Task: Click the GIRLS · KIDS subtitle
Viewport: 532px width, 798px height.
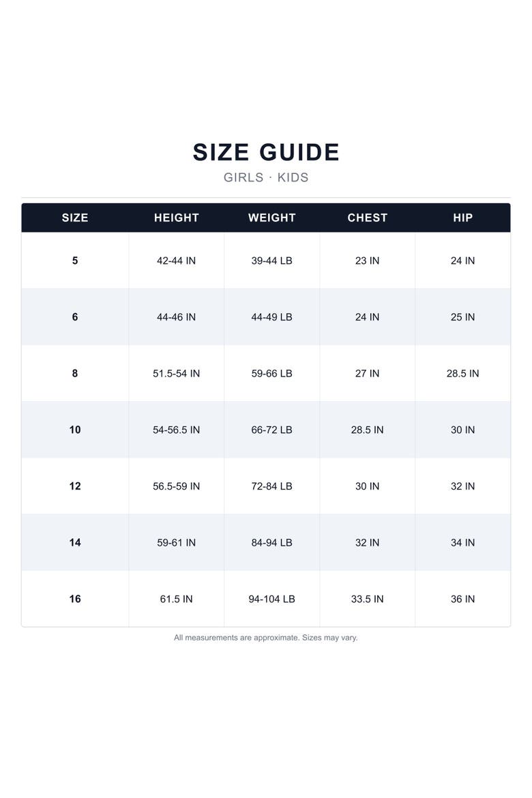Action: click(266, 177)
